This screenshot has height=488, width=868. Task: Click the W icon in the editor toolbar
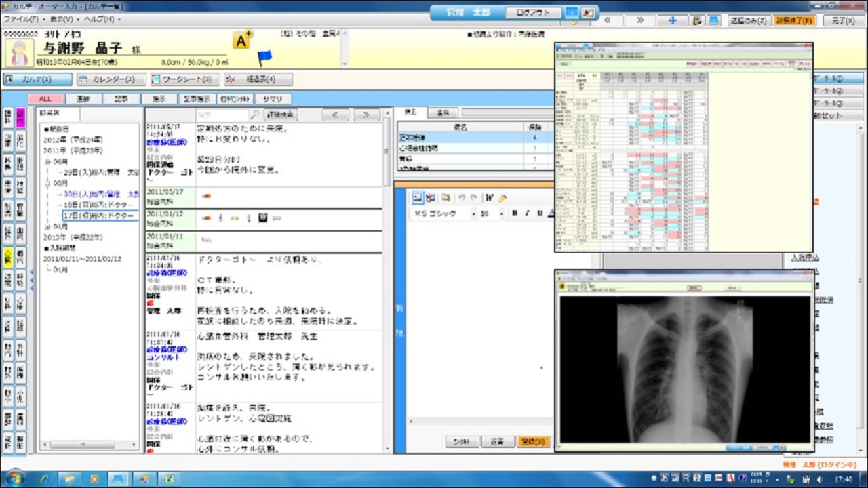(x=489, y=198)
